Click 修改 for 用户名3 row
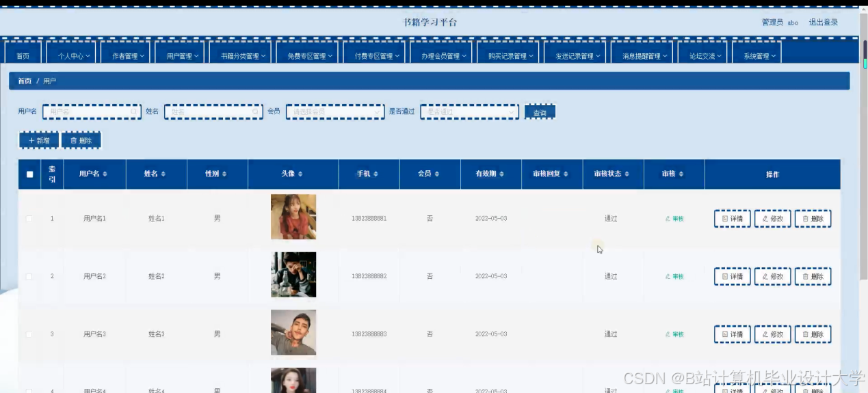The image size is (868, 393). click(773, 334)
